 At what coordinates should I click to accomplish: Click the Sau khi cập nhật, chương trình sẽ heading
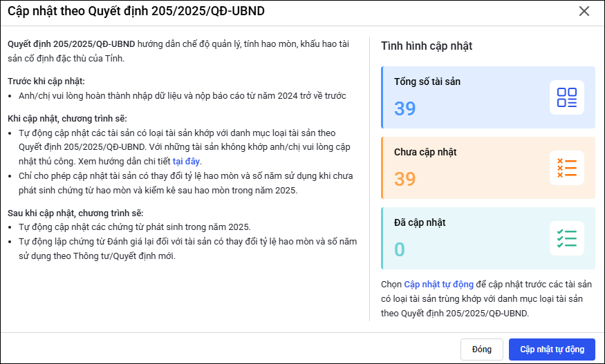coord(75,213)
